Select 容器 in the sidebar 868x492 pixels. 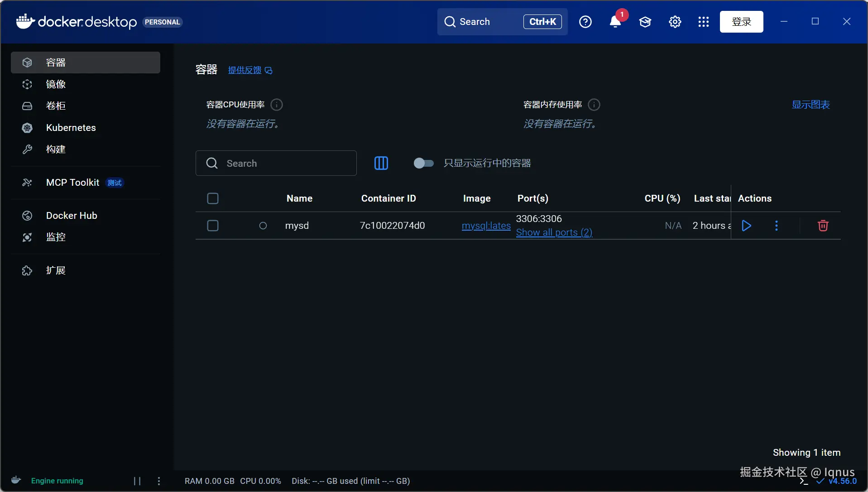click(86, 63)
